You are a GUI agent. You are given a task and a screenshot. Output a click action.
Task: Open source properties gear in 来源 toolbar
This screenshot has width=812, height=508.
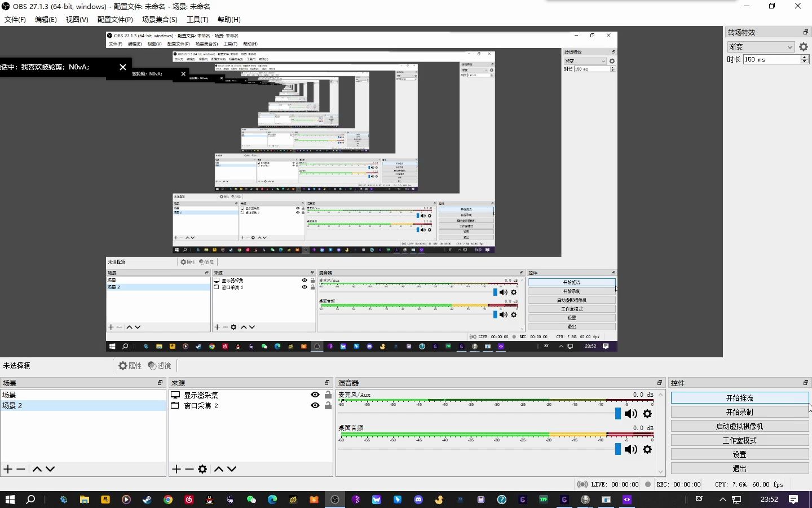pos(202,469)
